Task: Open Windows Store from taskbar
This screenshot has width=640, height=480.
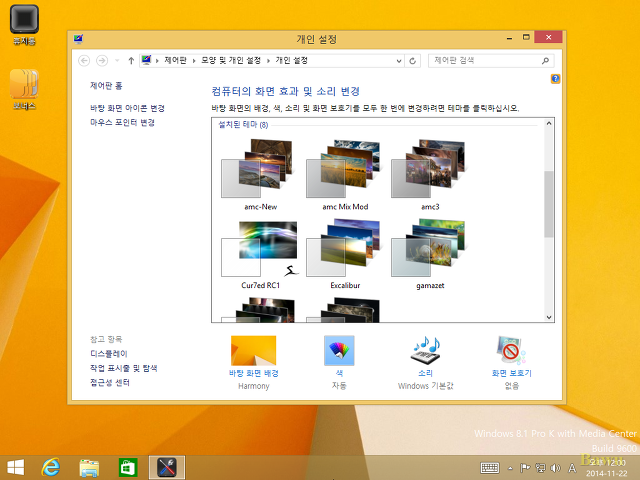Action: click(128, 467)
